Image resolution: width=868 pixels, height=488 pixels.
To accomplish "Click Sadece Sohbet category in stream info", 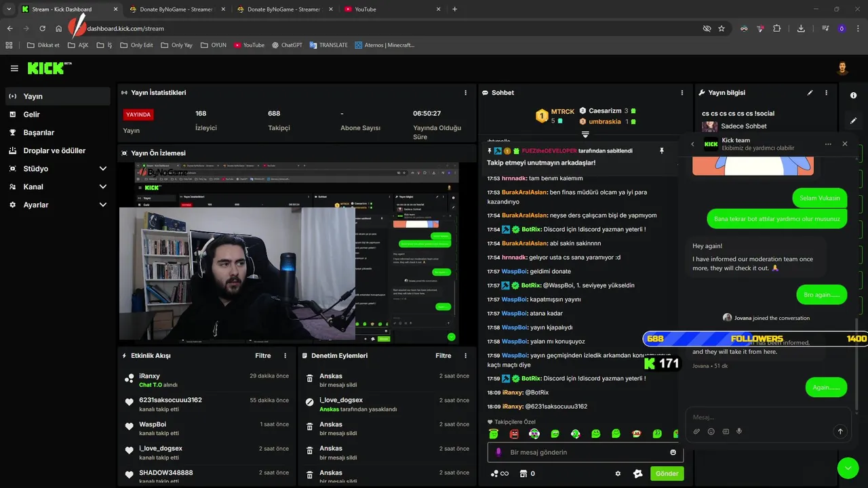I will point(744,127).
